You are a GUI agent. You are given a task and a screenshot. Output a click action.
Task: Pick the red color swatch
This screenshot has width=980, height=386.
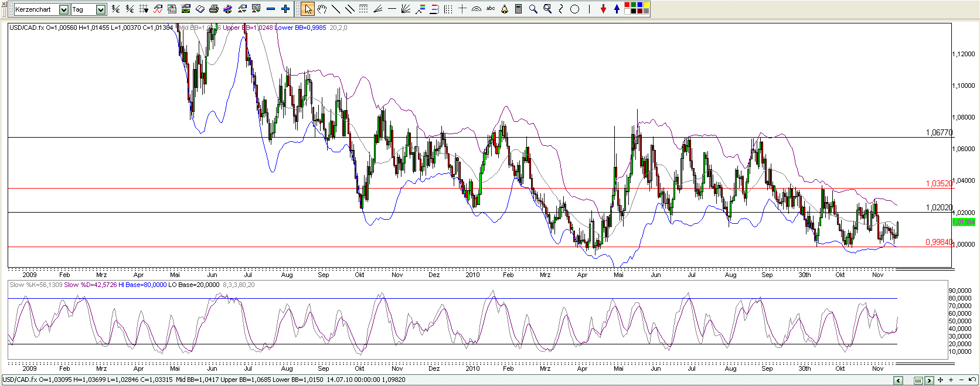[x=627, y=5]
